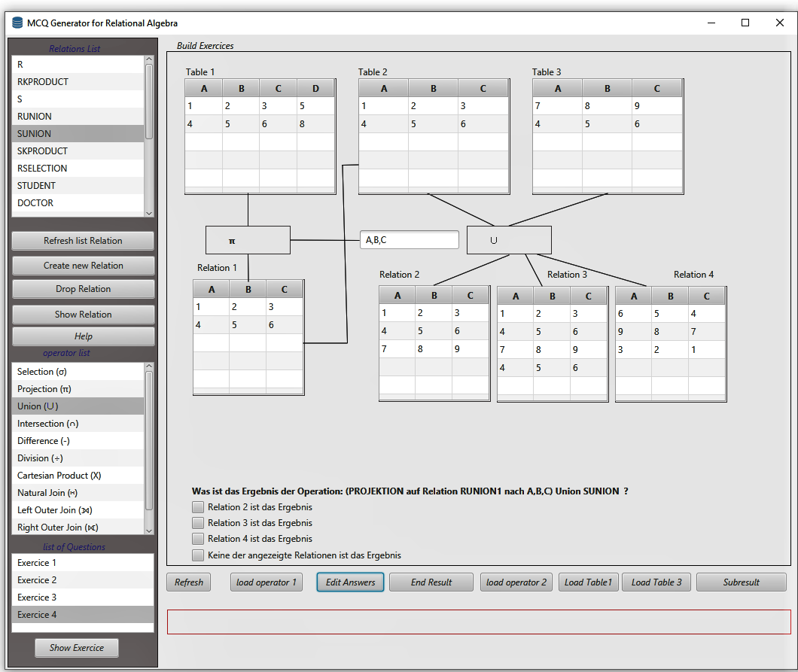
Task: Click the A,B,C projection attributes field
Action: [x=410, y=239]
